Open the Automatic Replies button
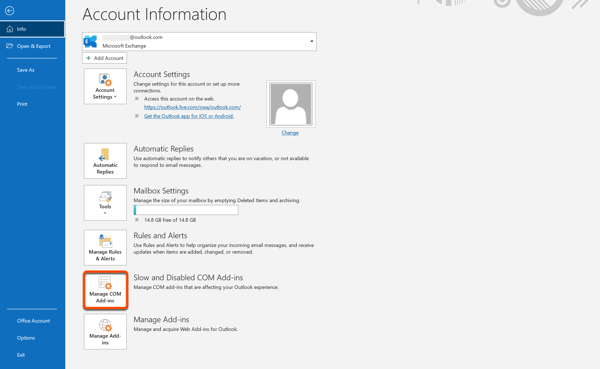 tap(105, 161)
